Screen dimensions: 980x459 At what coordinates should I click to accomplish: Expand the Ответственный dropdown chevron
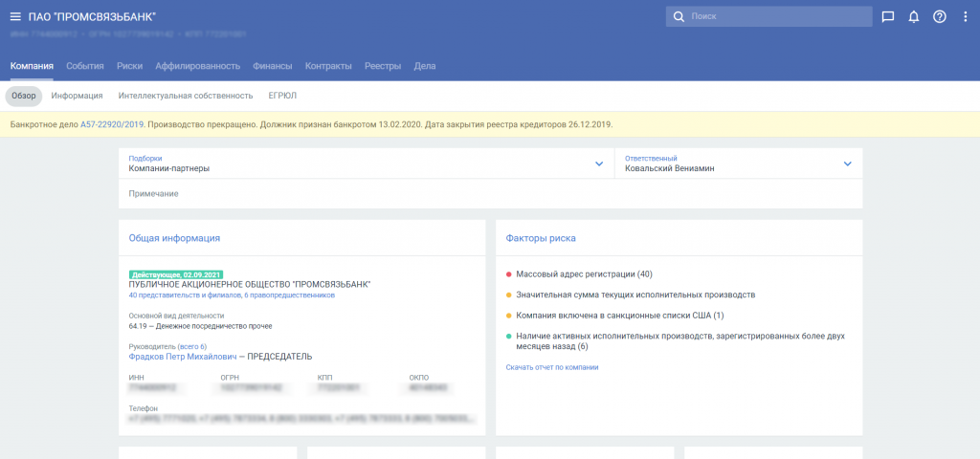click(848, 164)
